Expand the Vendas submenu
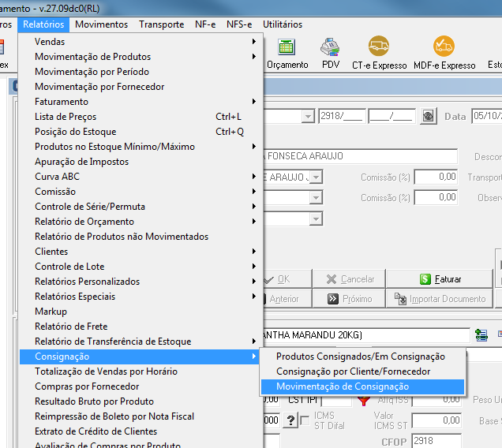 click(140, 42)
